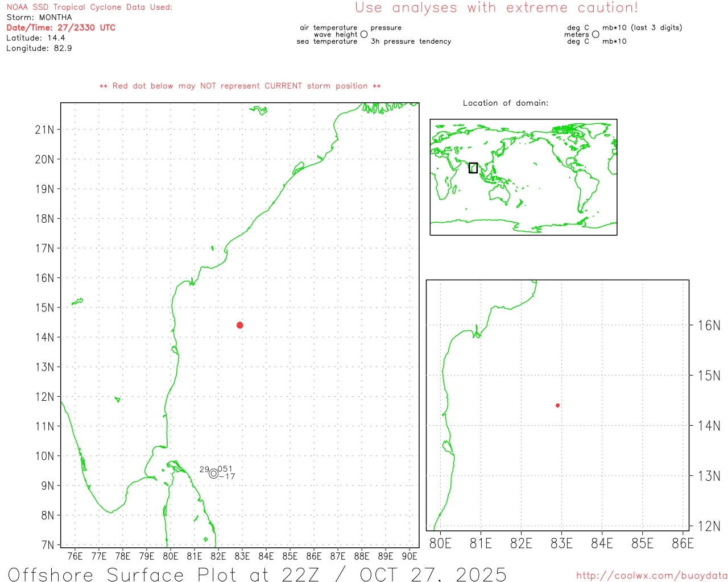728x582 pixels.
Task: Click the legend circle beside 'meters' units
Action: (x=595, y=35)
